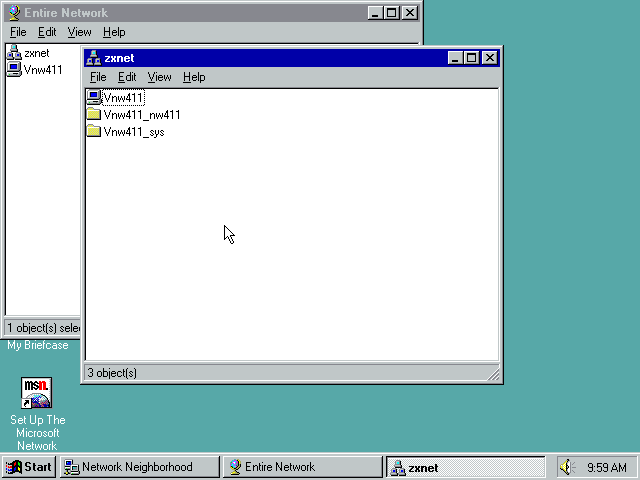Maximize the zxnet window

471,58
